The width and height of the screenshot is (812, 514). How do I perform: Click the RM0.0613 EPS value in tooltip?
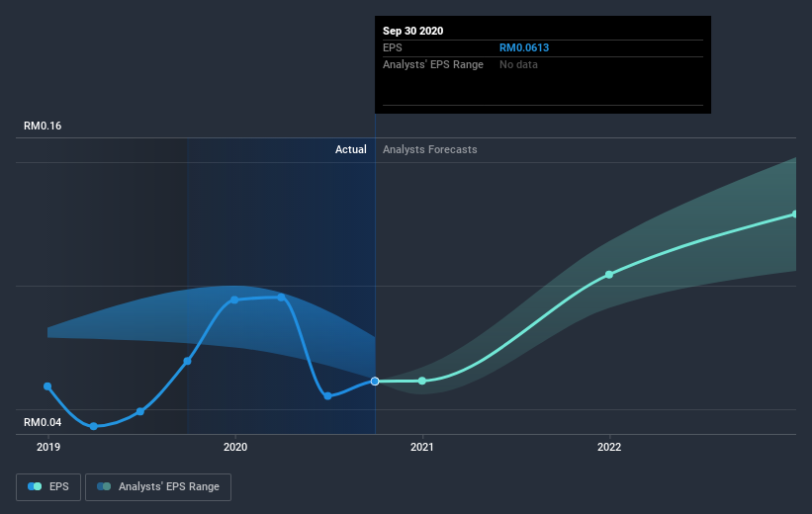click(x=524, y=47)
